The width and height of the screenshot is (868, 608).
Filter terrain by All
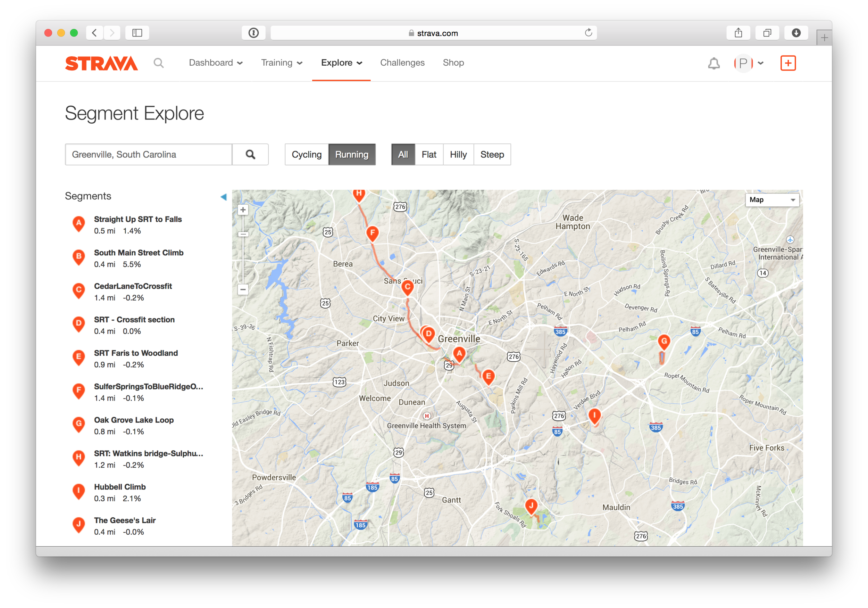[403, 154]
